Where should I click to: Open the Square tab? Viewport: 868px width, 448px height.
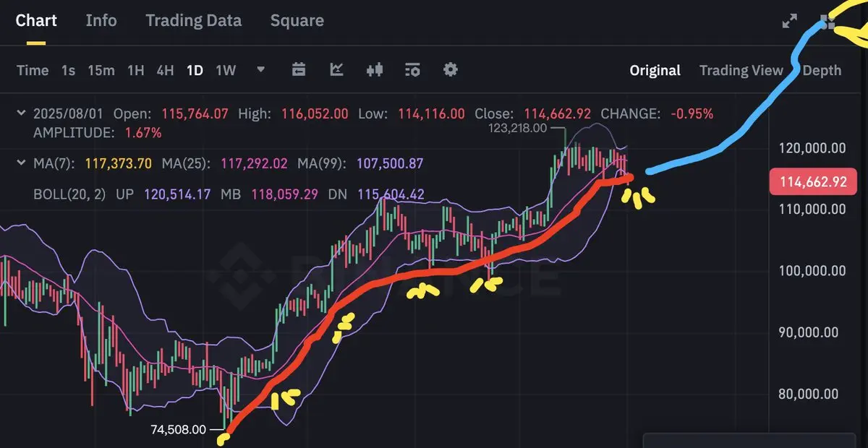click(297, 20)
